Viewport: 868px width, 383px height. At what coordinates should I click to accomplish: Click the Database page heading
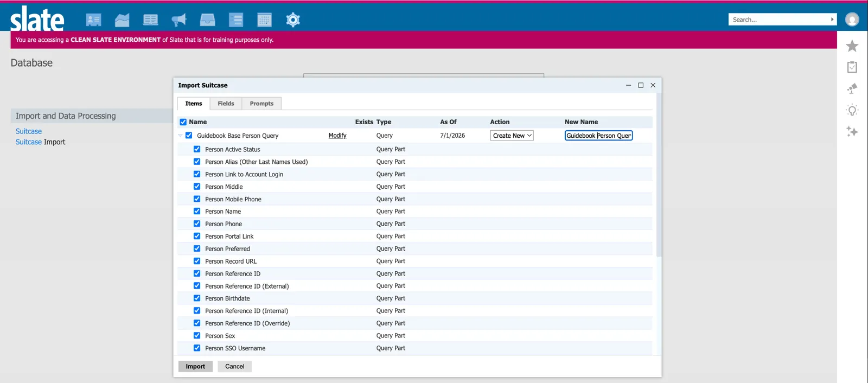point(31,63)
